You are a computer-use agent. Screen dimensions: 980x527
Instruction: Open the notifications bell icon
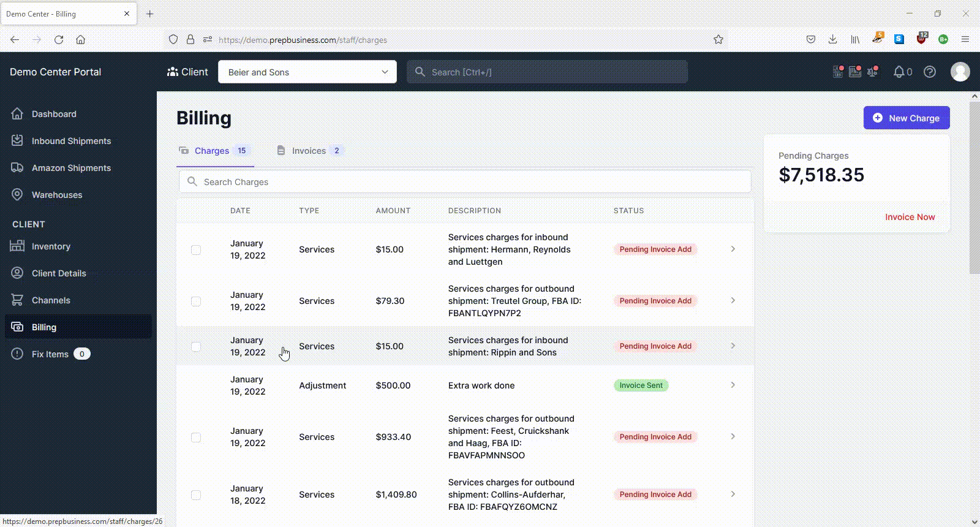tap(899, 72)
